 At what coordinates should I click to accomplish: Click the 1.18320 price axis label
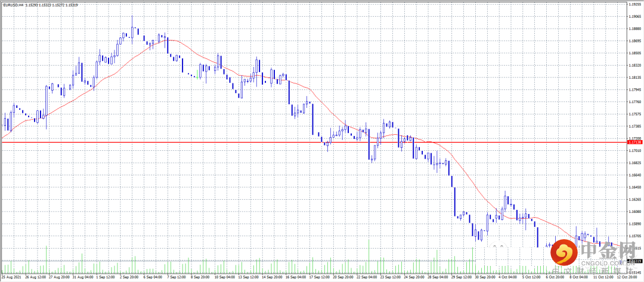pos(634,65)
